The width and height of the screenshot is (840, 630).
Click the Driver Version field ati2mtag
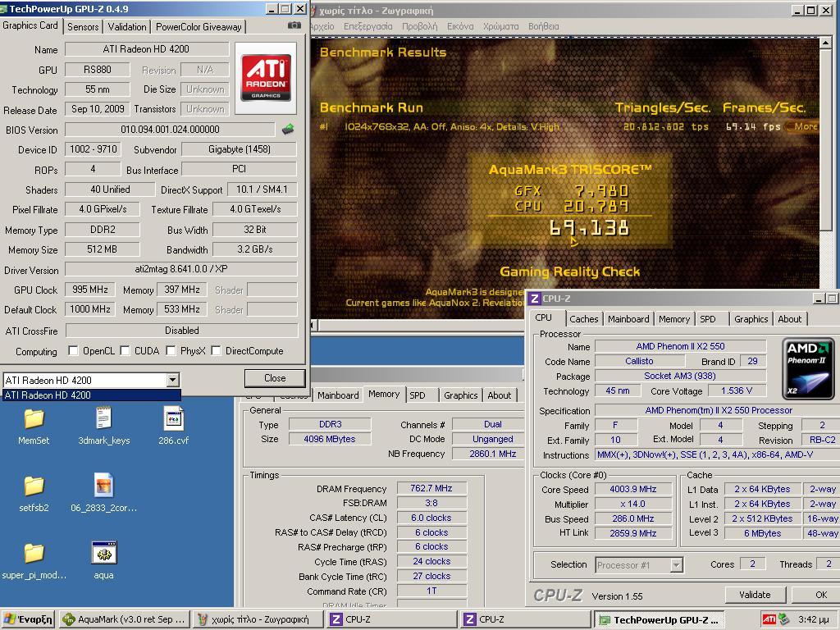click(181, 269)
